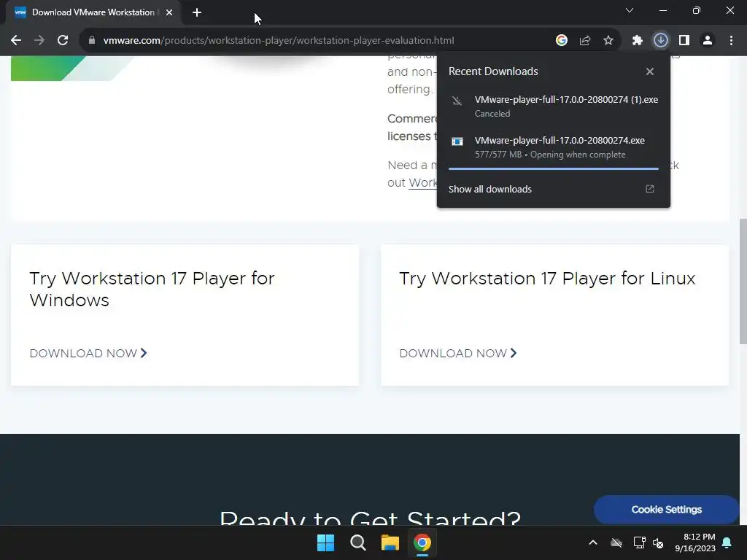The height and width of the screenshot is (560, 747).
Task: Open VMware-player-full-17.0.0-20800274.exe download entry
Action: [x=554, y=147]
